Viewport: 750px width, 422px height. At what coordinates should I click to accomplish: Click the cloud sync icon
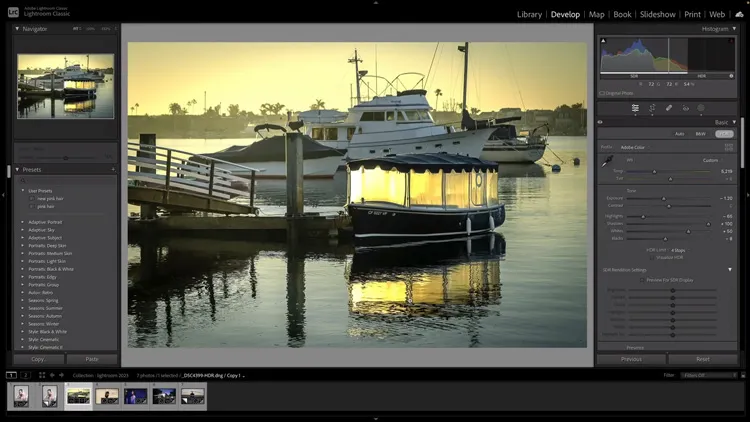point(739,14)
